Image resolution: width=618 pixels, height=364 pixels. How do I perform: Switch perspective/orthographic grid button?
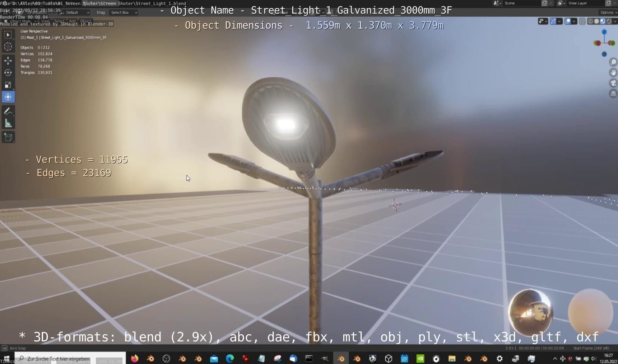coord(613,94)
